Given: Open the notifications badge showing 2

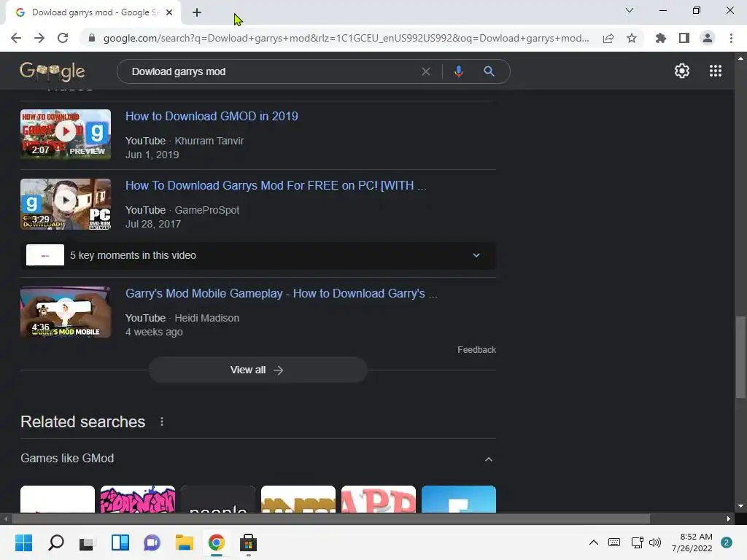Looking at the screenshot, I should click(x=726, y=542).
